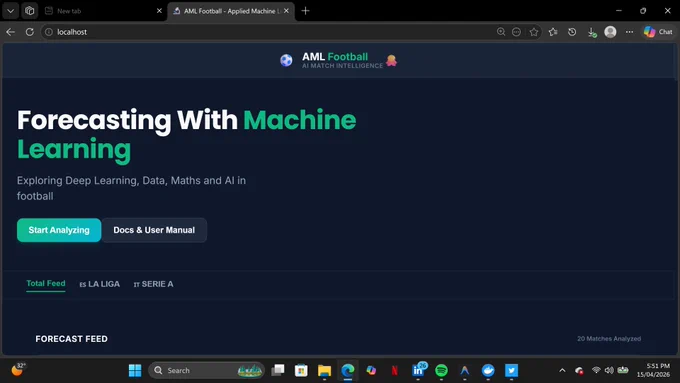Show hidden system tray icons
This screenshot has width=680, height=383.
pos(562,370)
